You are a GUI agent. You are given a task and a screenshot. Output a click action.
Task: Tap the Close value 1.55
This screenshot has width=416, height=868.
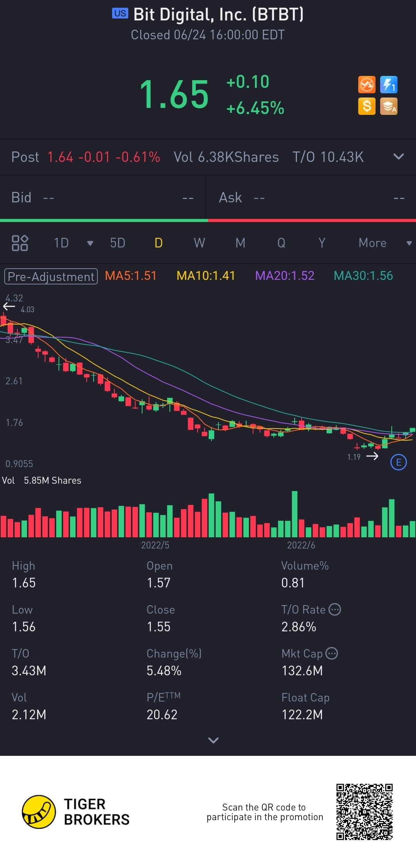point(159,627)
